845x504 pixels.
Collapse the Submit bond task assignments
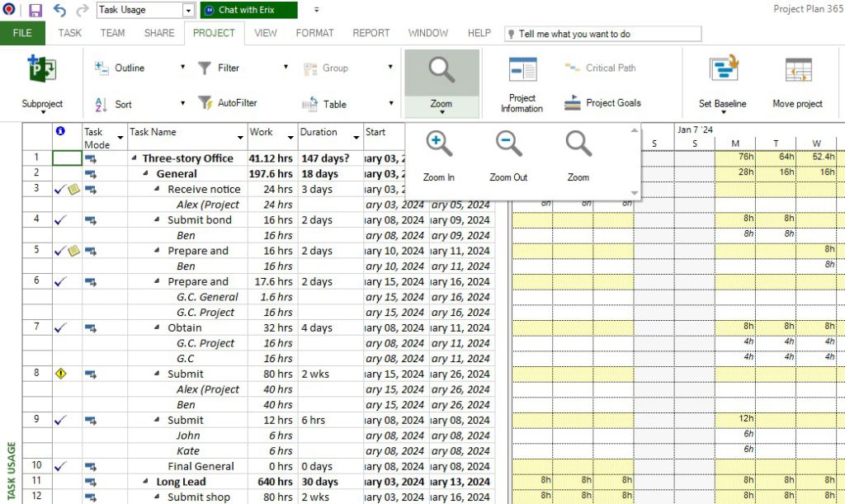pyautogui.click(x=157, y=219)
